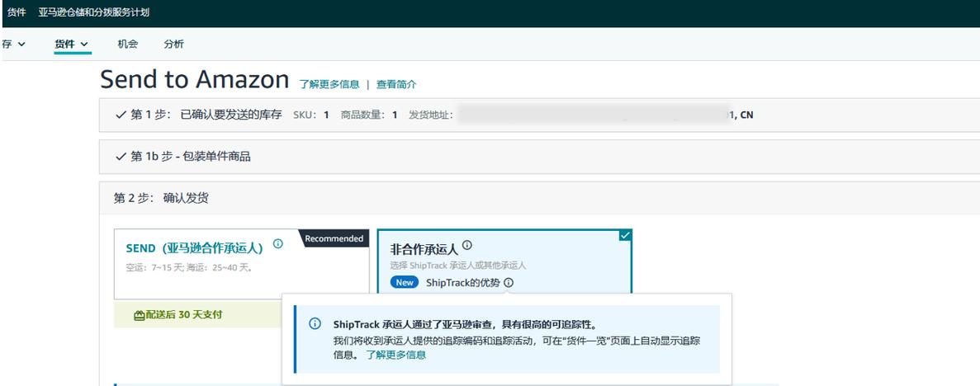
Task: Click the checkmark icon of 第 1 步
Action: (x=121, y=115)
